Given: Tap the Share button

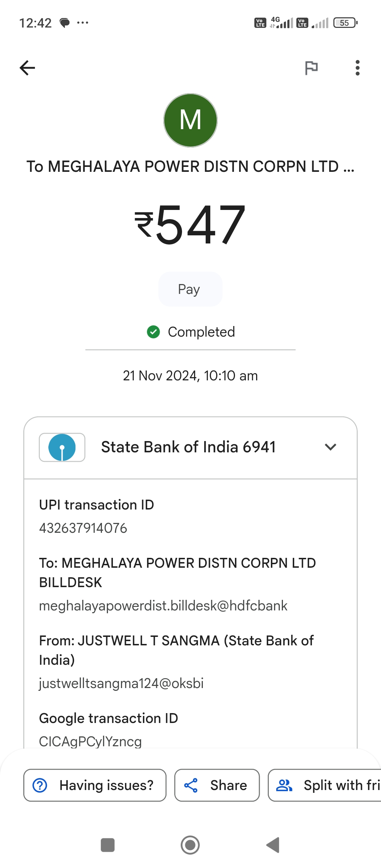Looking at the screenshot, I should click(217, 785).
